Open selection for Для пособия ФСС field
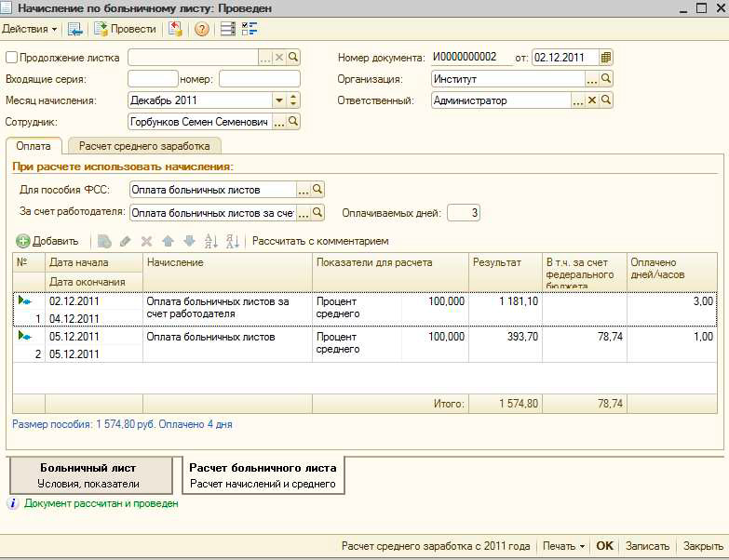This screenshot has height=560, width=729. (304, 190)
